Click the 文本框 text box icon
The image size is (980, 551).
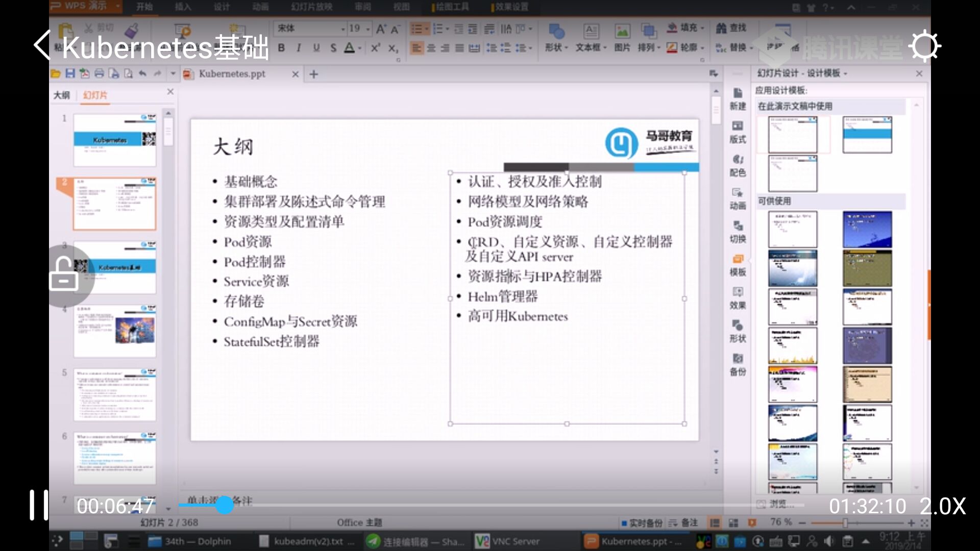[x=591, y=32]
